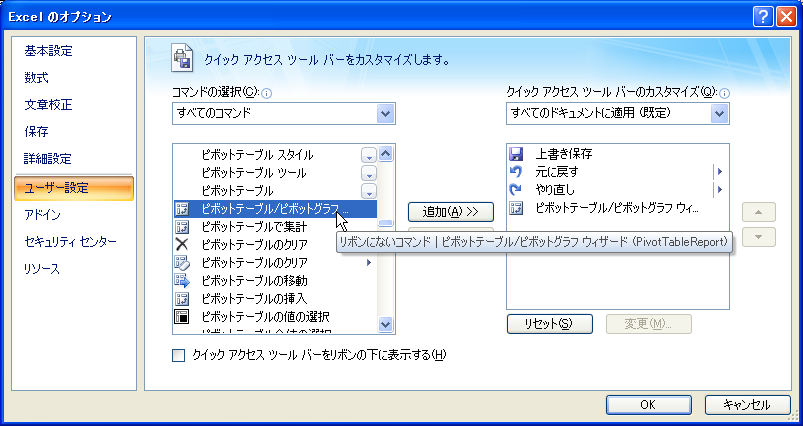Screen dimensions: 803x426
Task: Click the help question mark button in title bar
Action: (x=763, y=17)
